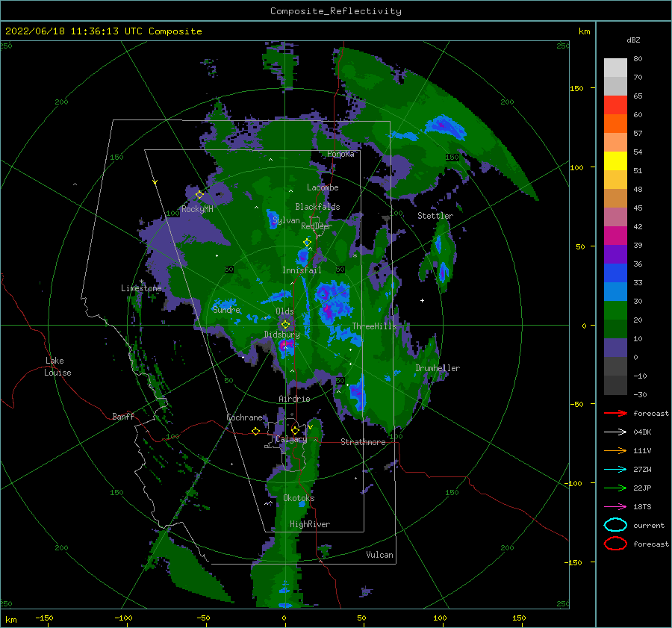The height and width of the screenshot is (628, 672).
Task: Click the RedDeer city label
Action: [317, 226]
